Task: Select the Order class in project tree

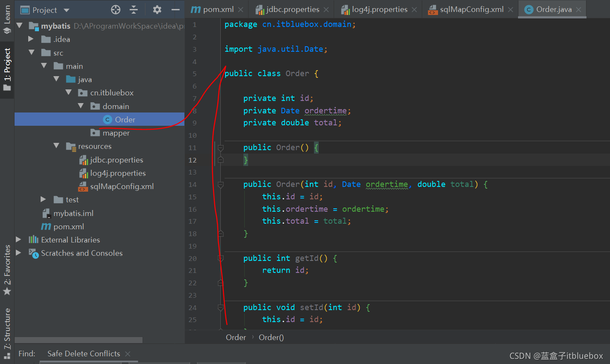Action: [99, 119]
